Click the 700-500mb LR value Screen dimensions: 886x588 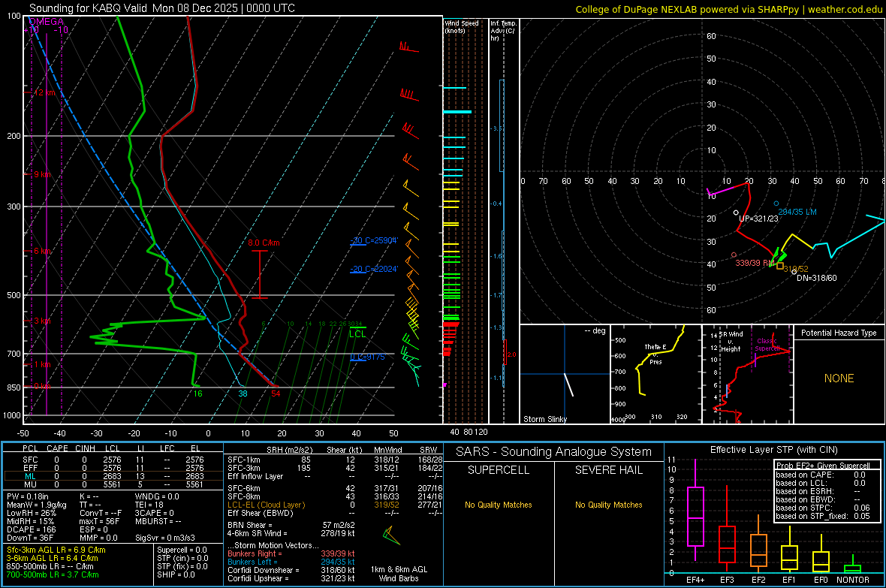point(53,574)
